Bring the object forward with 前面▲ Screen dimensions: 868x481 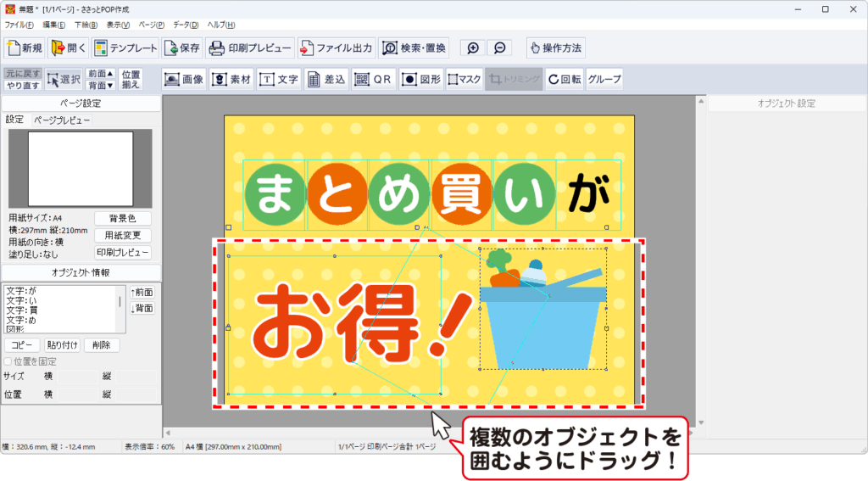[101, 74]
